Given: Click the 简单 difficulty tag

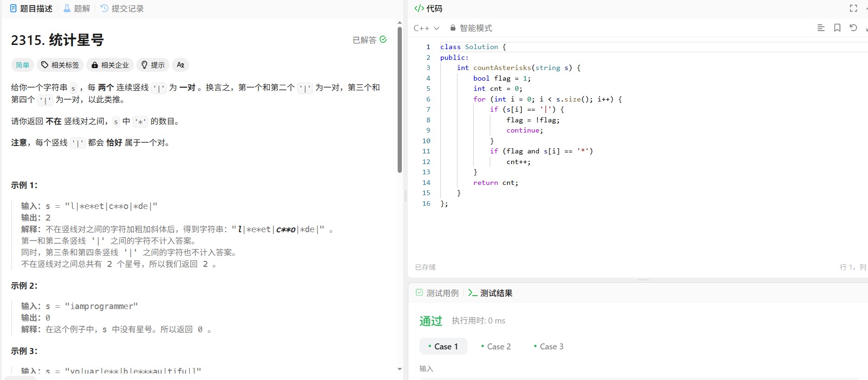Looking at the screenshot, I should (22, 65).
